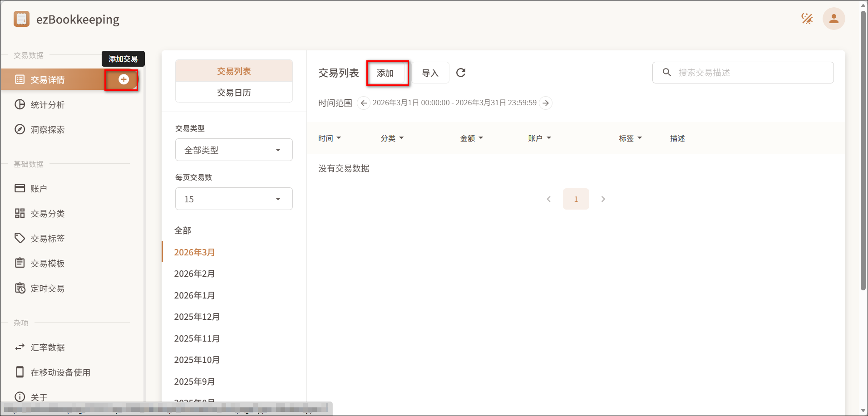Select the 交易列表 tab
The image size is (868, 416).
point(234,71)
